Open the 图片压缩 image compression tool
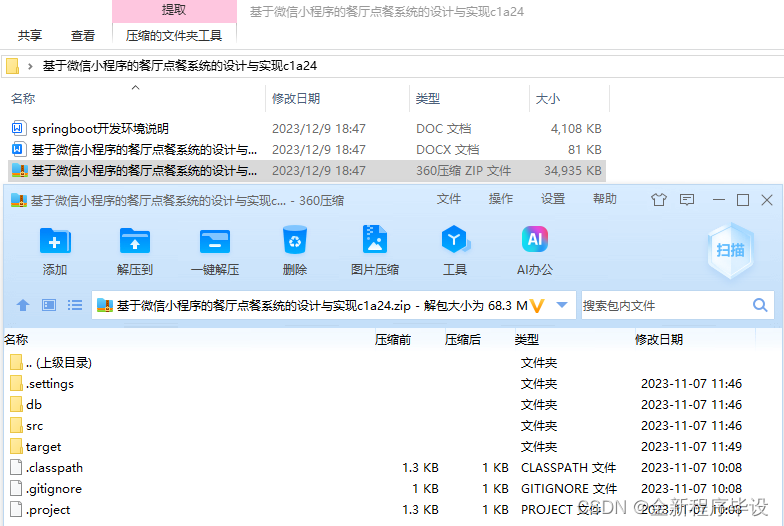This screenshot has width=784, height=526. coord(374,240)
